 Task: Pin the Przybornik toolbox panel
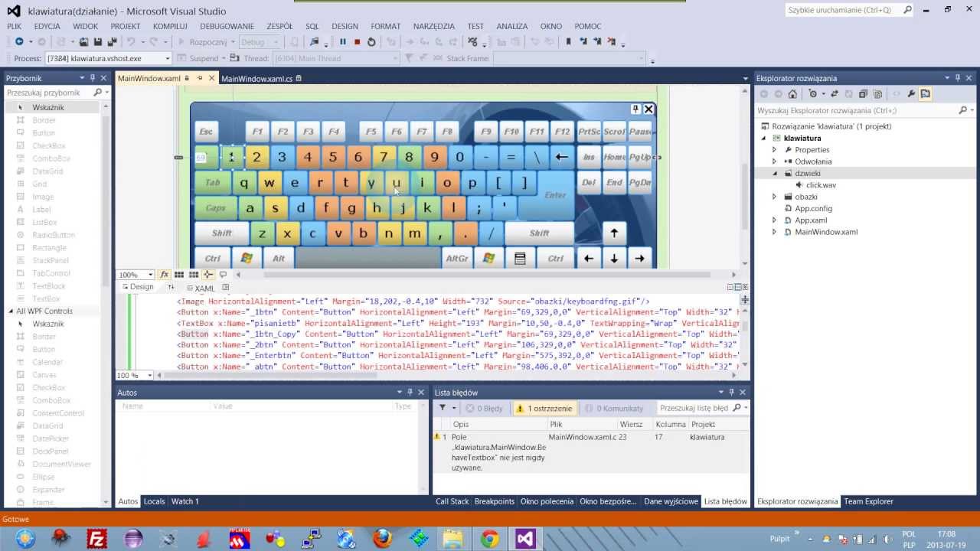(x=93, y=78)
